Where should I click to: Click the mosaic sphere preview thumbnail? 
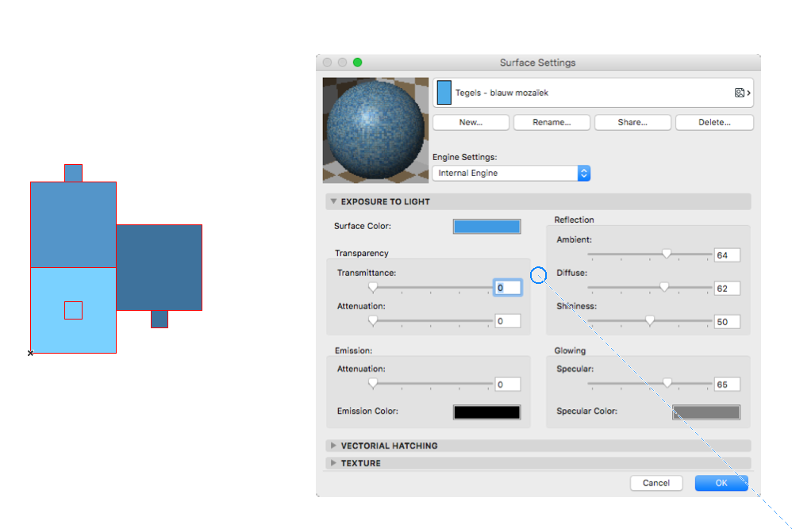coord(374,130)
